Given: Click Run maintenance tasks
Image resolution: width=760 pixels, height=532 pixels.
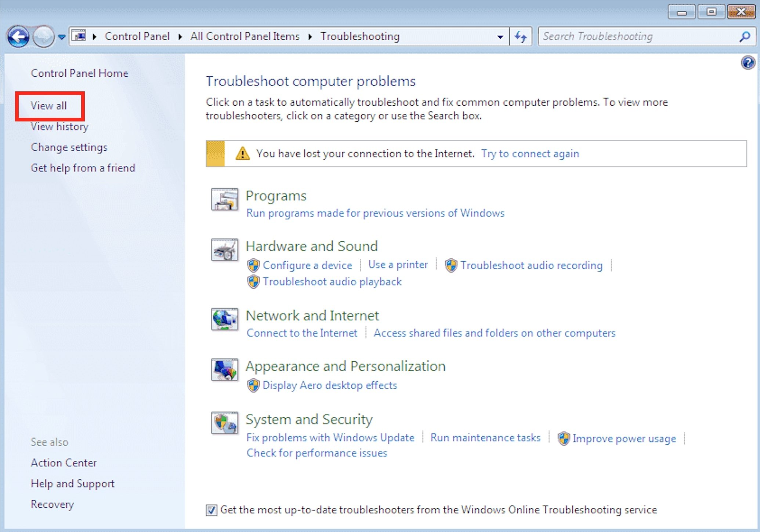Looking at the screenshot, I should coord(485,438).
